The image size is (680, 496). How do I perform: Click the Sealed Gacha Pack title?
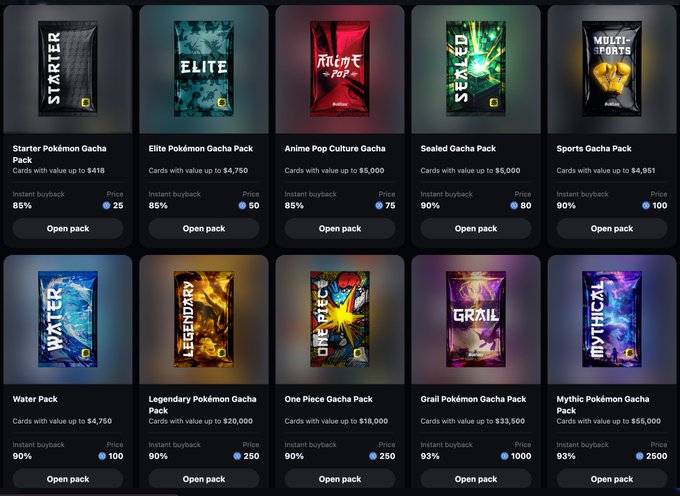458,148
